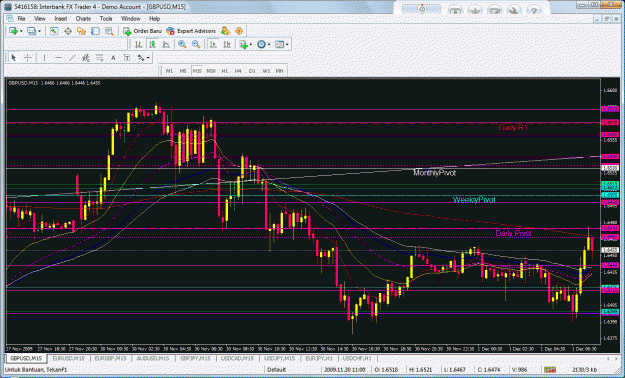Expand the Periods dropdown arrow
Viewport: 625px width, 378px height.
pos(269,45)
